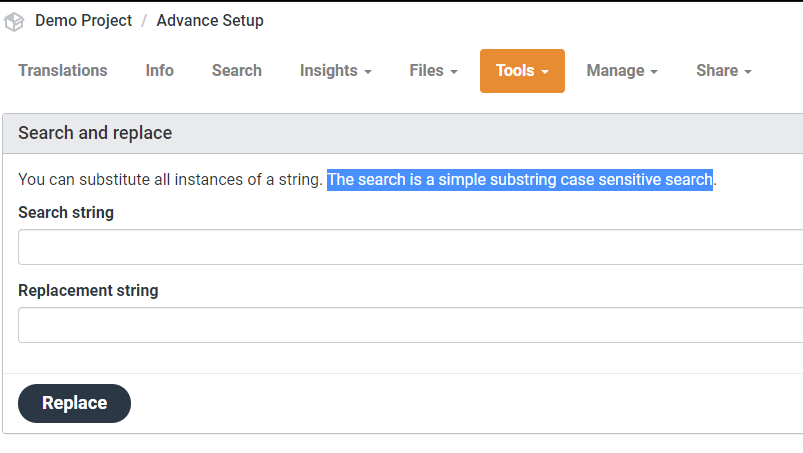Click the breadcrumb slash separator
The height and width of the screenshot is (453, 803).
click(144, 21)
